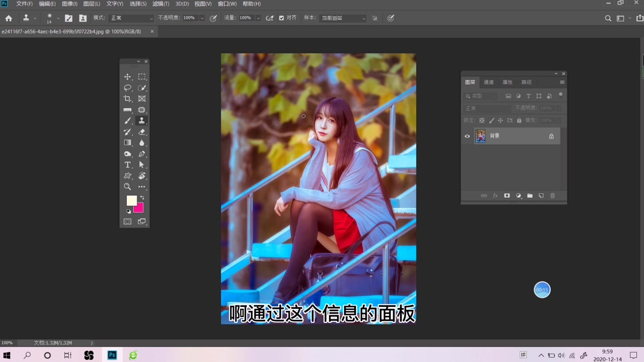644x362 pixels.
Task: Click the add layer mask button
Action: pos(507,196)
